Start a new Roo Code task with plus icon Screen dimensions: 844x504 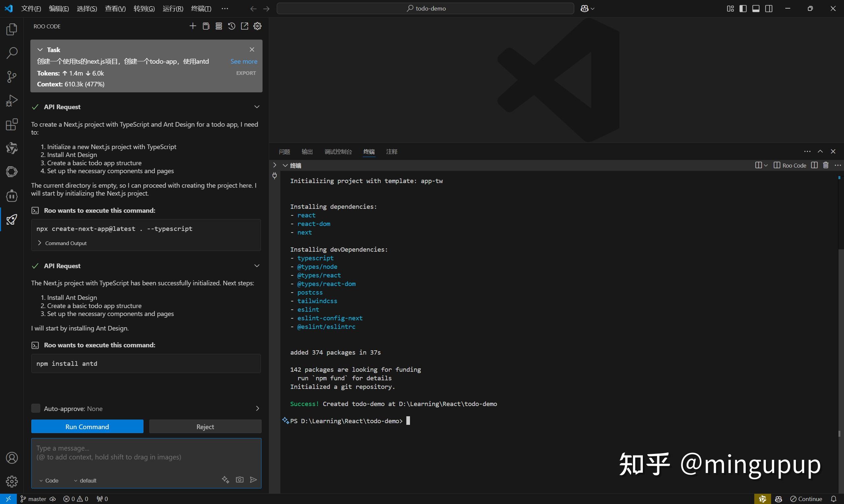tap(193, 26)
